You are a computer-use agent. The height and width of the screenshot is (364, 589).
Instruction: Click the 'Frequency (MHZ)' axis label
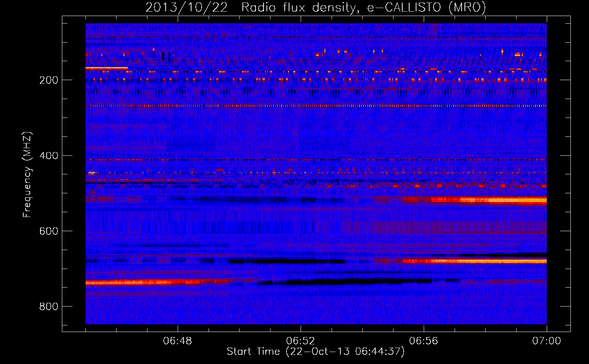tap(27, 174)
